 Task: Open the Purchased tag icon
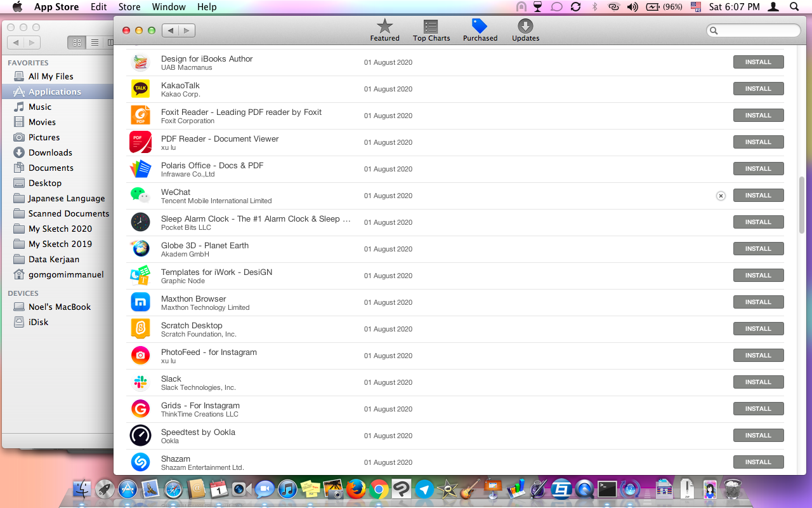coord(480,26)
